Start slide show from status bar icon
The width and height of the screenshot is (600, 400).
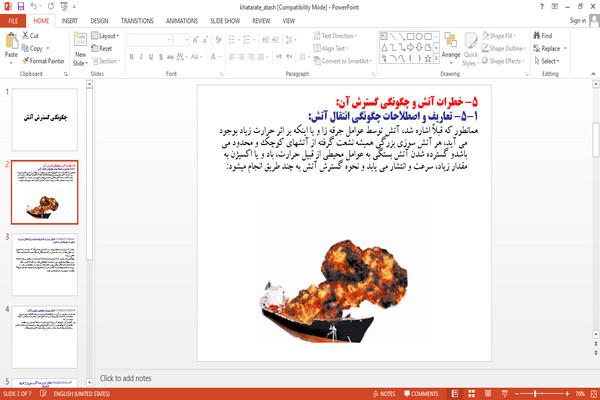pos(504,393)
